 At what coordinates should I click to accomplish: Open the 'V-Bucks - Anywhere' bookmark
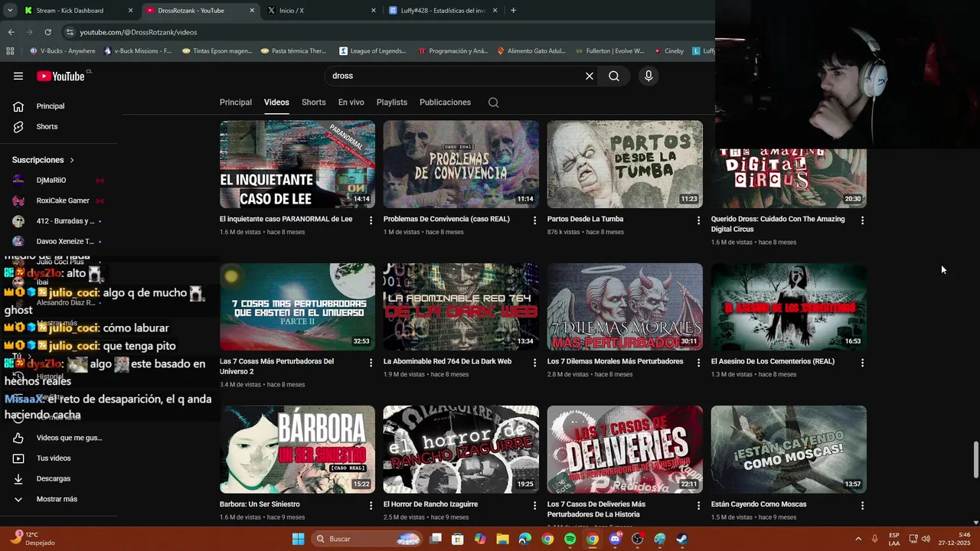point(62,51)
